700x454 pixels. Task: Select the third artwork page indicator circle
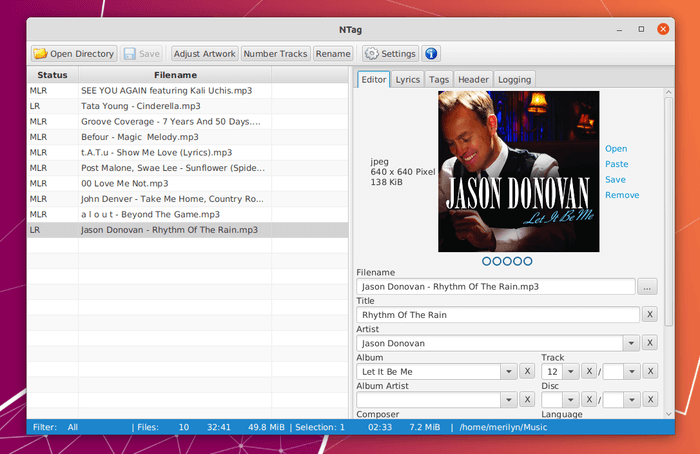click(507, 261)
